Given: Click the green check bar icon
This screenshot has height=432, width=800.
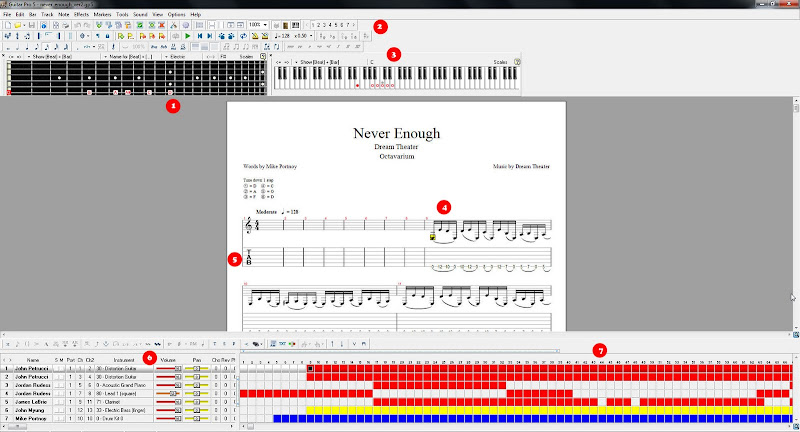Looking at the screenshot, I should 139,24.
